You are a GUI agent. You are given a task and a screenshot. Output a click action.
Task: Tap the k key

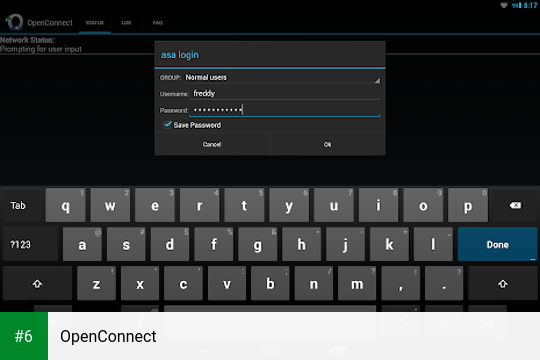coord(389,245)
